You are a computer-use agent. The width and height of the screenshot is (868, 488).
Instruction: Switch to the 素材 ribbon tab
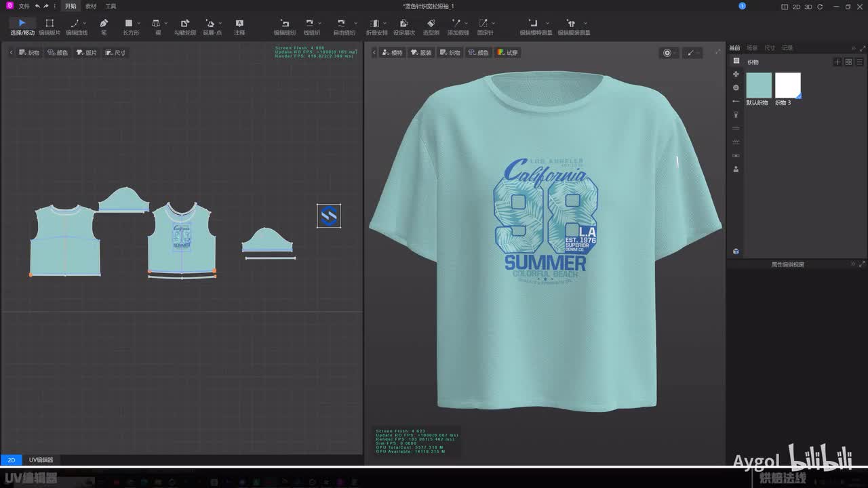coord(91,6)
